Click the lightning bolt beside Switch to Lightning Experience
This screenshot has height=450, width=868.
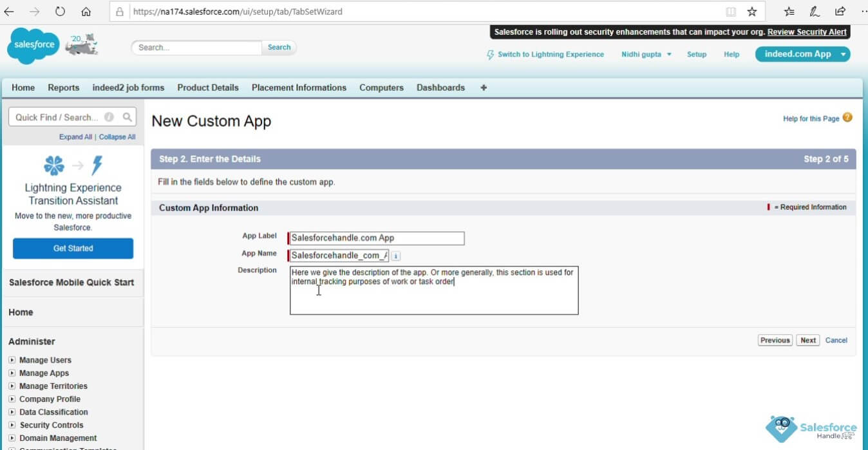(491, 55)
